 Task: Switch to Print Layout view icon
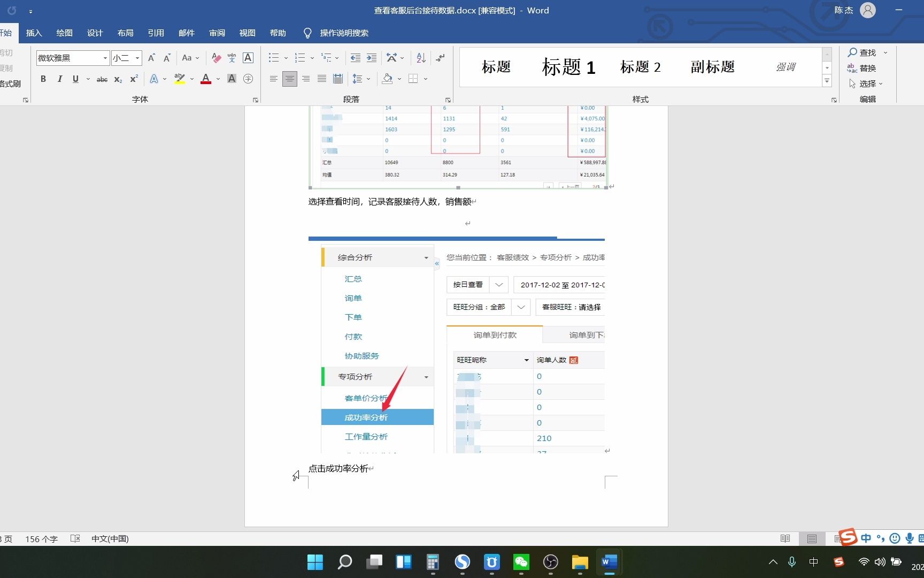812,538
